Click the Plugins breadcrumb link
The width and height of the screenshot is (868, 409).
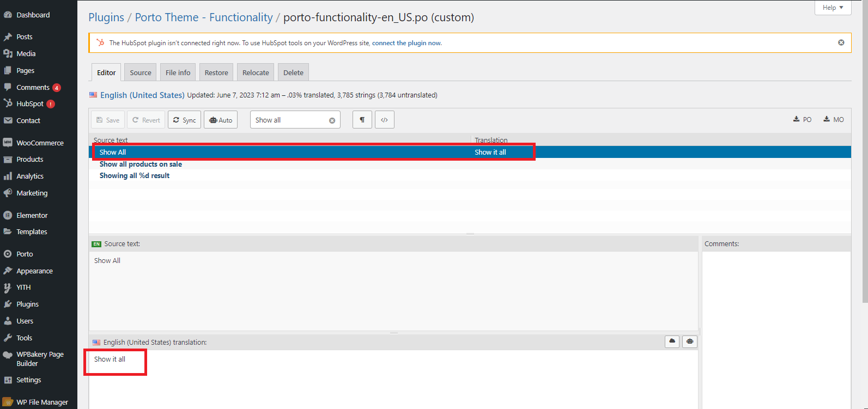tap(106, 17)
